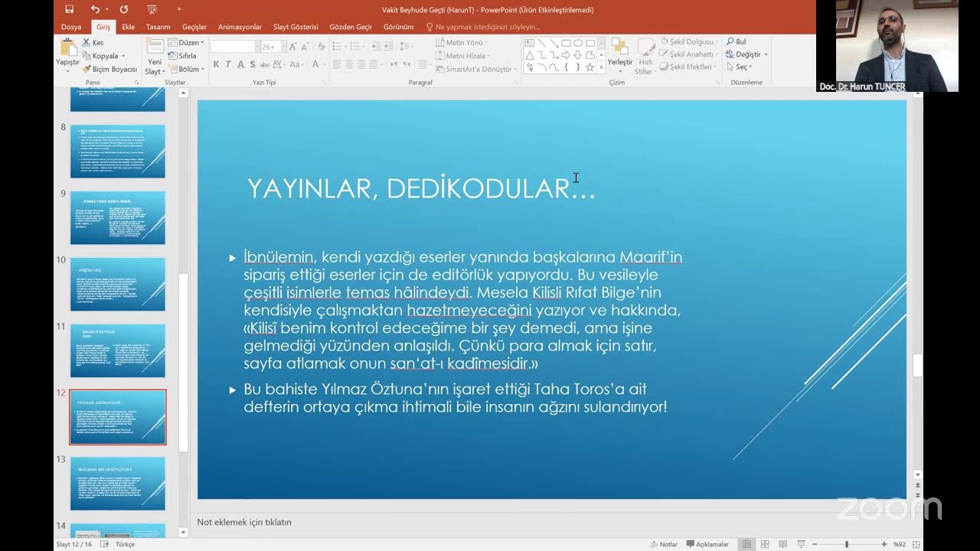Switch to Geçişler ribbon tab
The height and width of the screenshot is (551, 980).
[x=194, y=27]
